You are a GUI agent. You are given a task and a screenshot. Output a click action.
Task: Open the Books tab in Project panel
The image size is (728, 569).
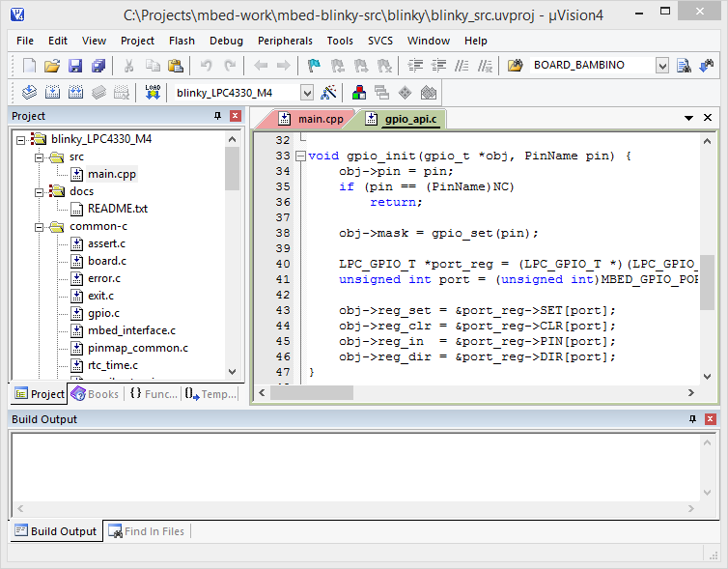pos(95,394)
